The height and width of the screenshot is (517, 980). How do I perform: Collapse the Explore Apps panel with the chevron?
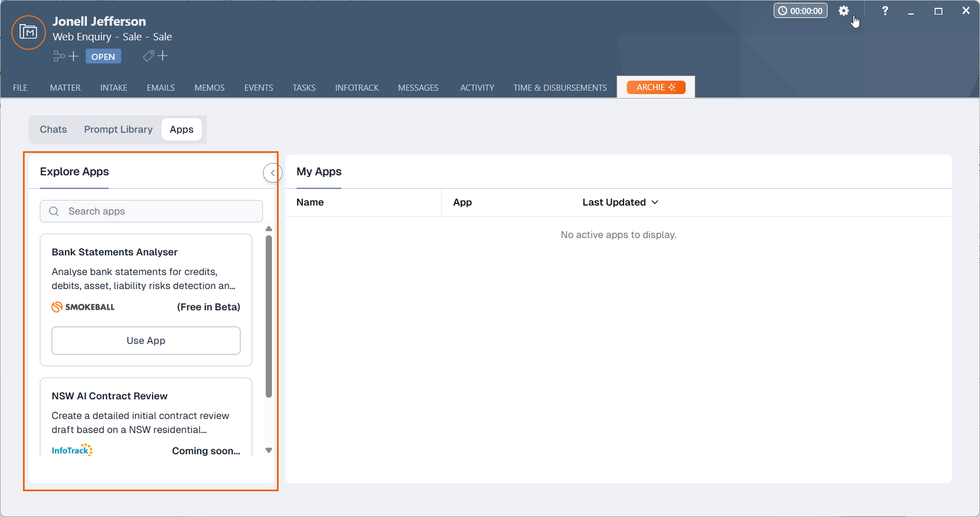point(272,173)
